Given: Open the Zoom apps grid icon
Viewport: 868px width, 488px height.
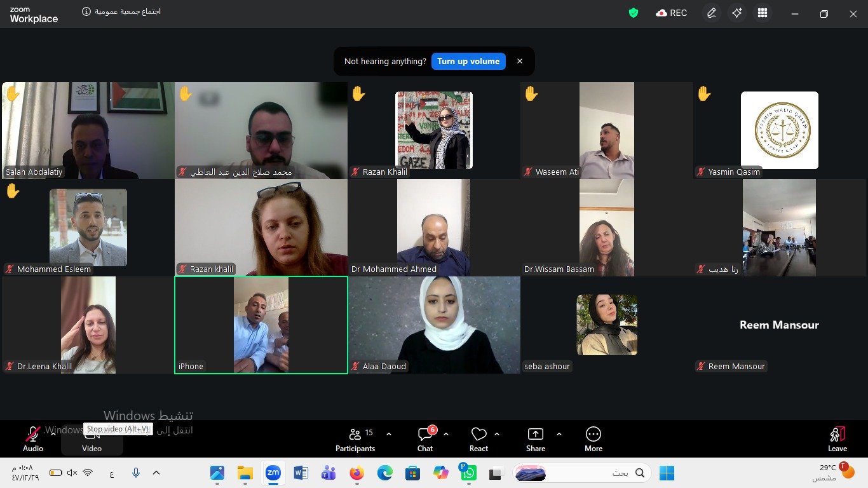Looking at the screenshot, I should pos(763,13).
